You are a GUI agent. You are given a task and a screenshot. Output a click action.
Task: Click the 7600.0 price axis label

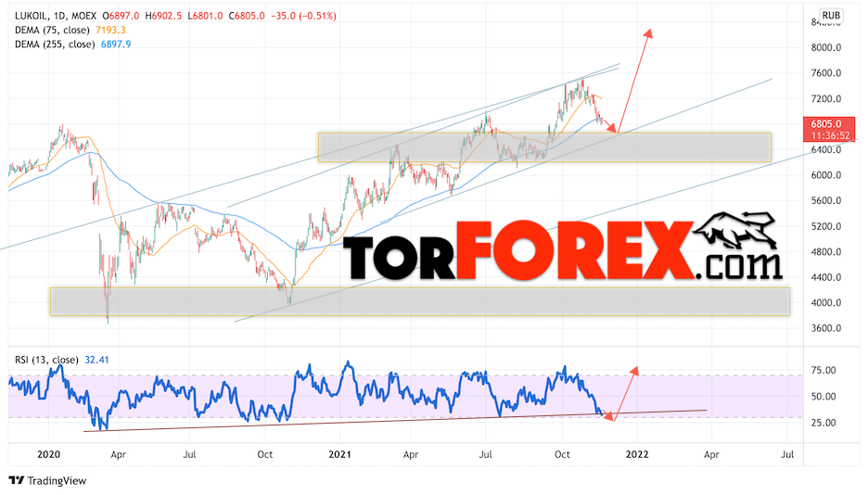[826, 73]
